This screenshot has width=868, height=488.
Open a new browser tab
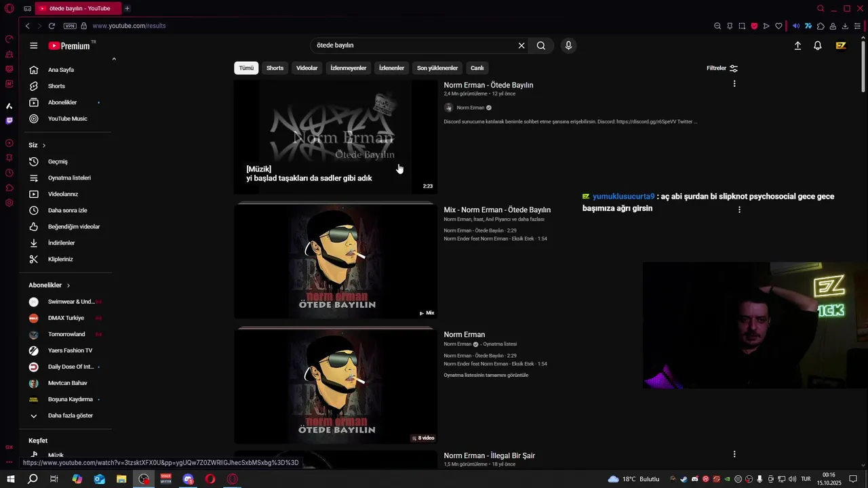pos(127,8)
